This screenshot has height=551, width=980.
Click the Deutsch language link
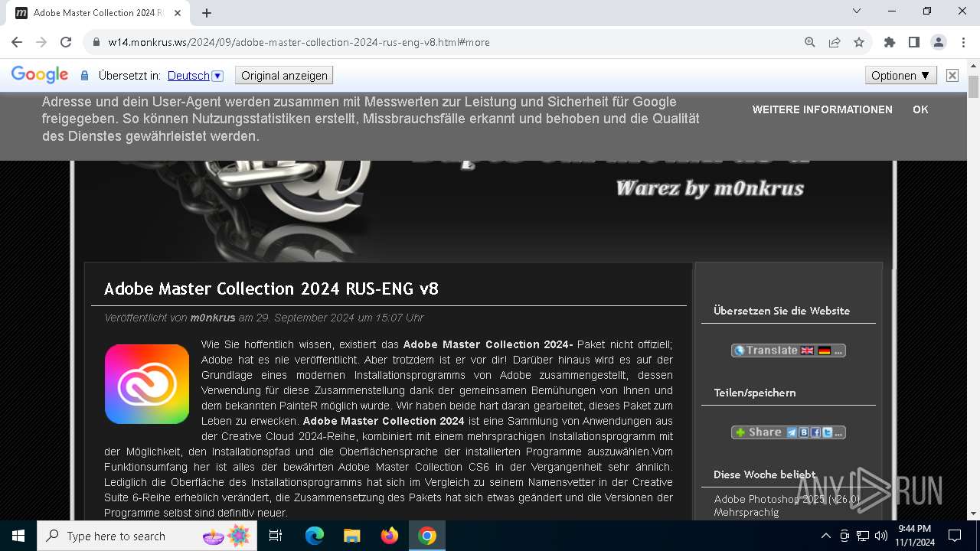(x=188, y=76)
